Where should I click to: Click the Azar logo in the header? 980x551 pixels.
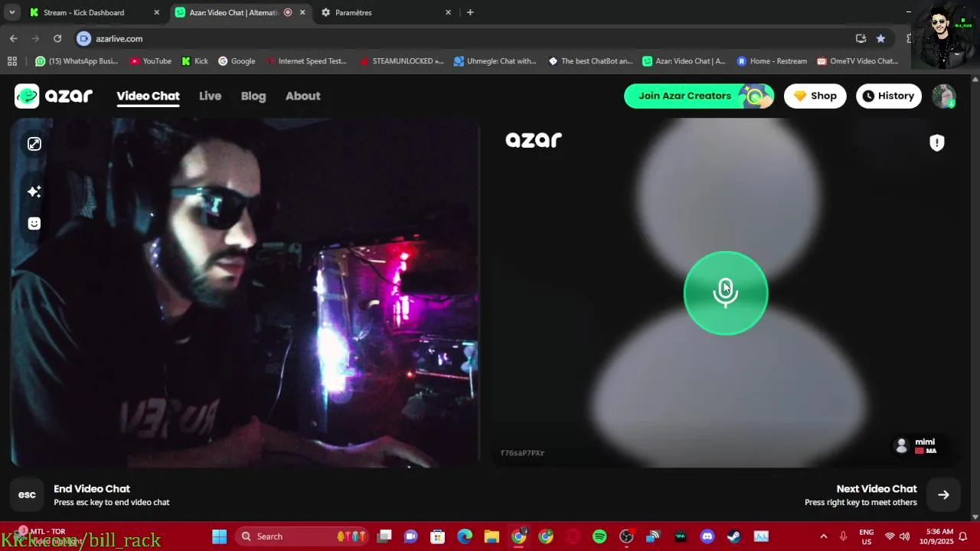[54, 96]
